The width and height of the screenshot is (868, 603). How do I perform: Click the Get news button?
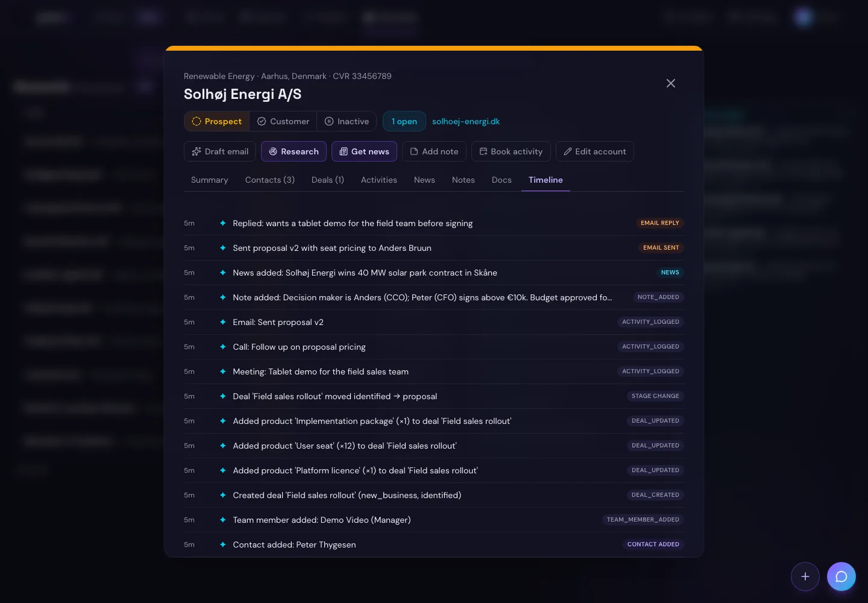tap(364, 151)
